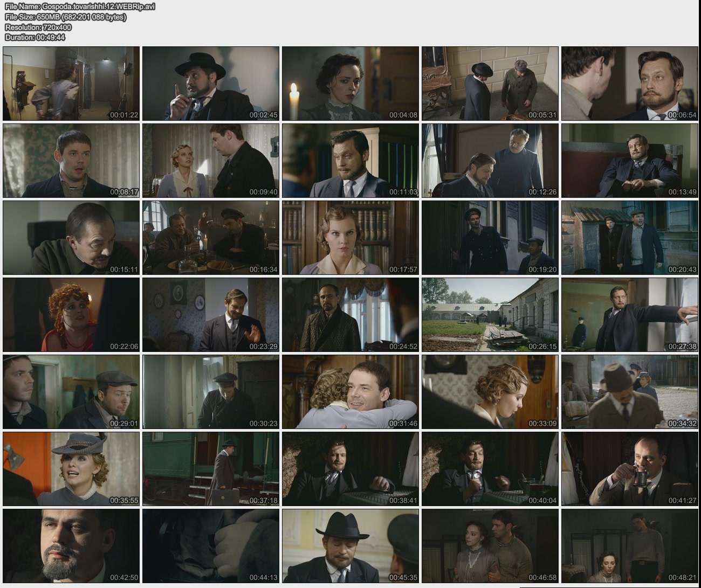
Task: Click the red-haired woman thumbnail at 00:22:06
Action: tap(71, 315)
